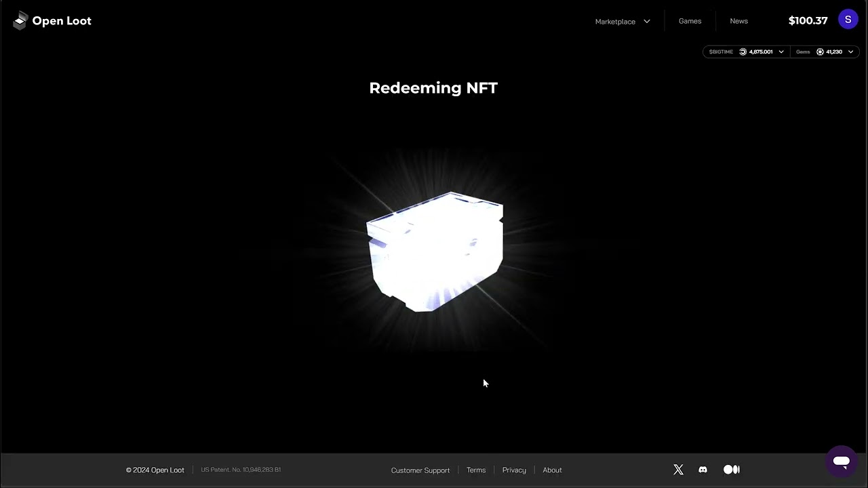Viewport: 868px width, 488px height.
Task: Click the Gems hexagon icon
Action: [x=820, y=52]
